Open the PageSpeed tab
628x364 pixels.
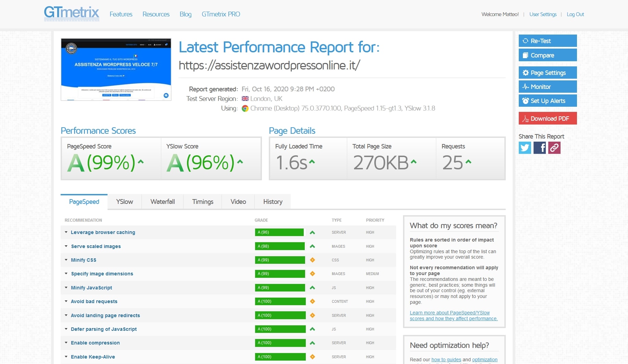(x=84, y=202)
